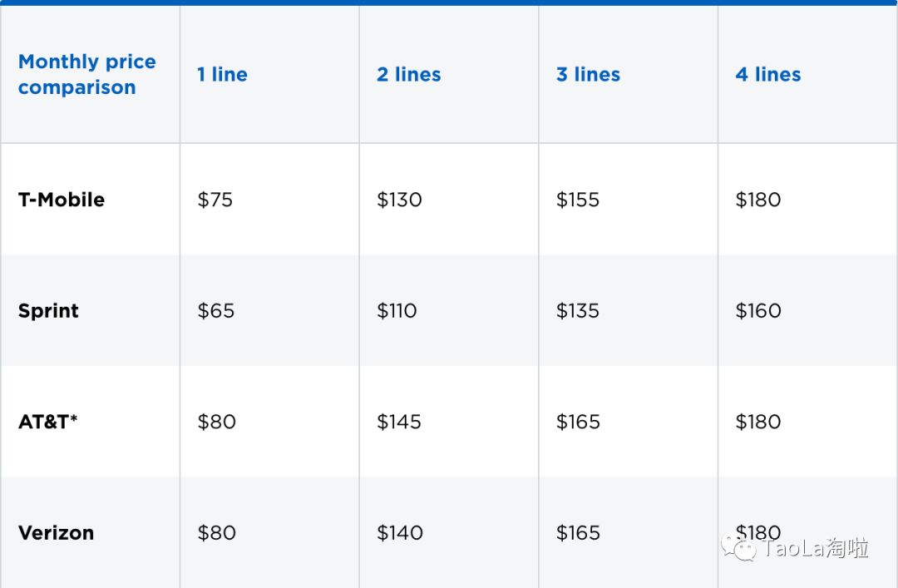
Task: Click the WeChat logo in the watermark
Action: [739, 547]
